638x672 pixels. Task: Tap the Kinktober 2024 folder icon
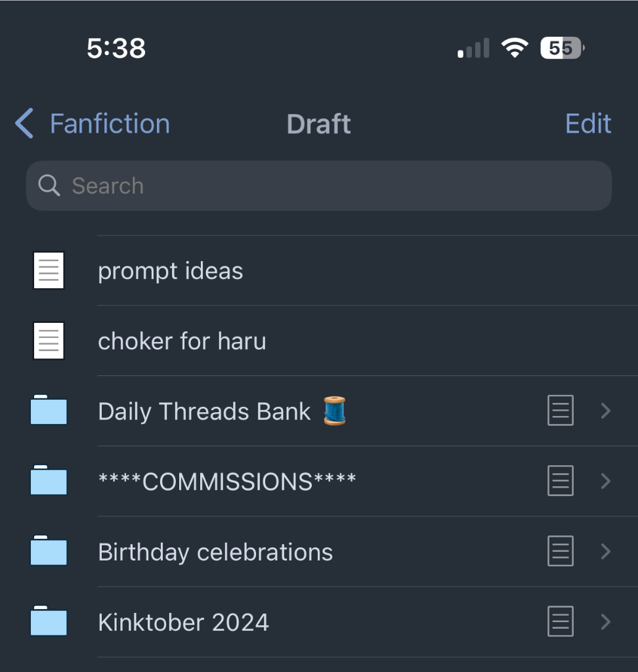[x=49, y=621]
